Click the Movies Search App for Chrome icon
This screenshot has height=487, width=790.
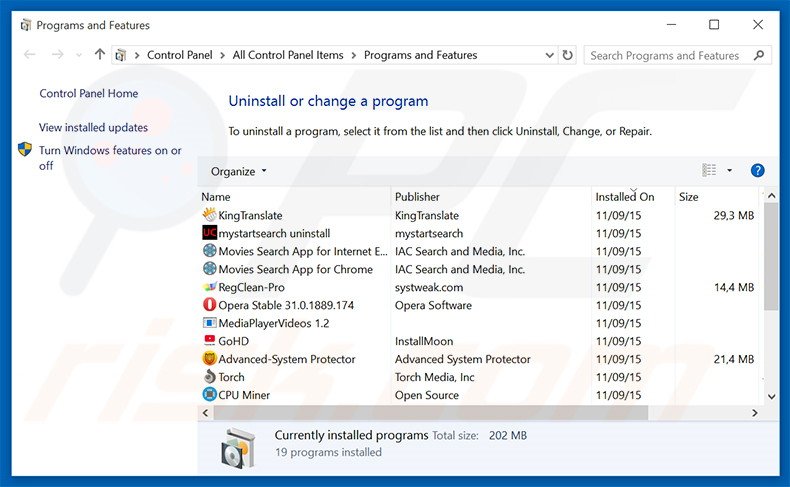209,269
